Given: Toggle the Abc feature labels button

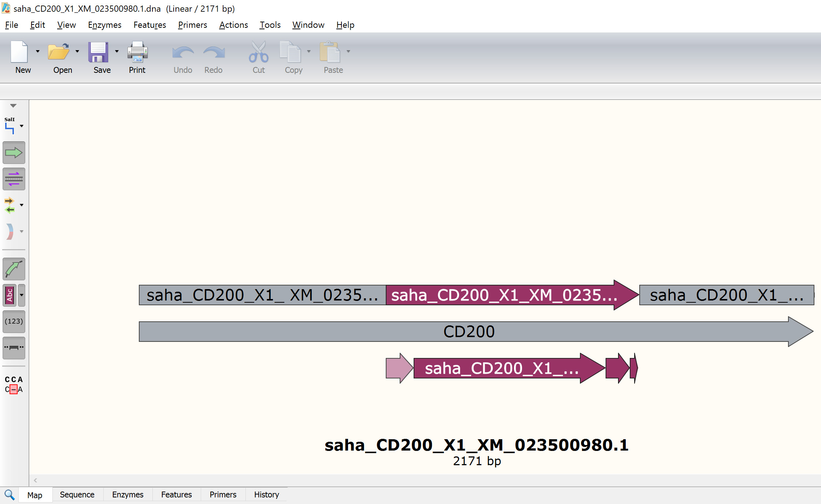Looking at the screenshot, I should click(10, 295).
